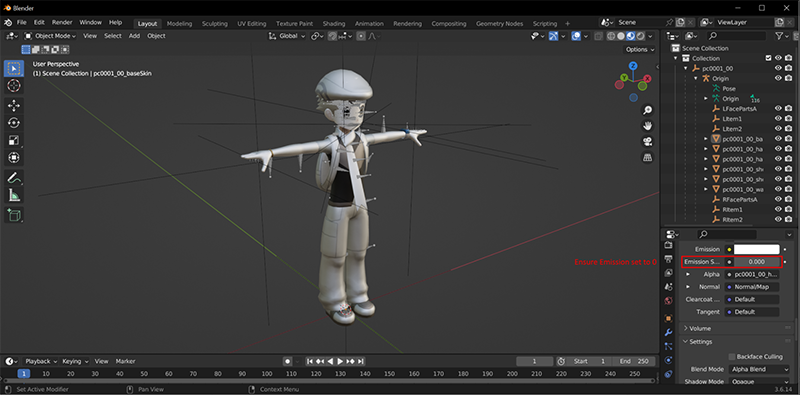Select the Measure tool
Screen dimensions: 800x395
click(x=14, y=195)
